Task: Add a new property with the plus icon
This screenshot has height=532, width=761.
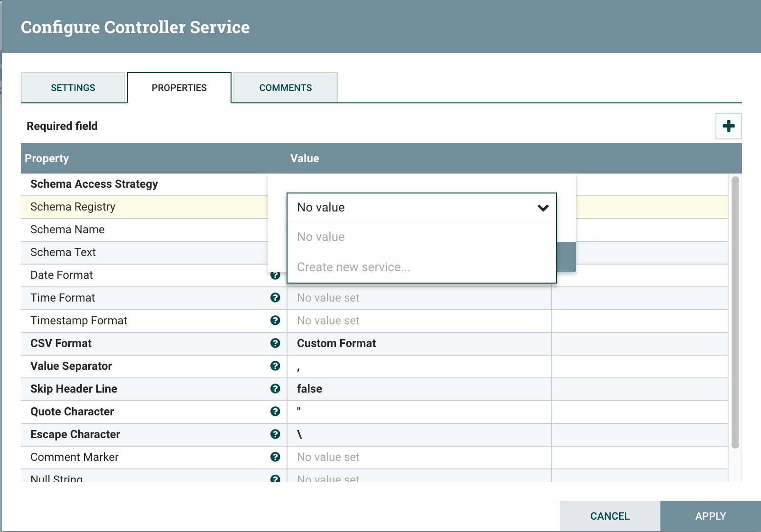Action: pyautogui.click(x=728, y=126)
